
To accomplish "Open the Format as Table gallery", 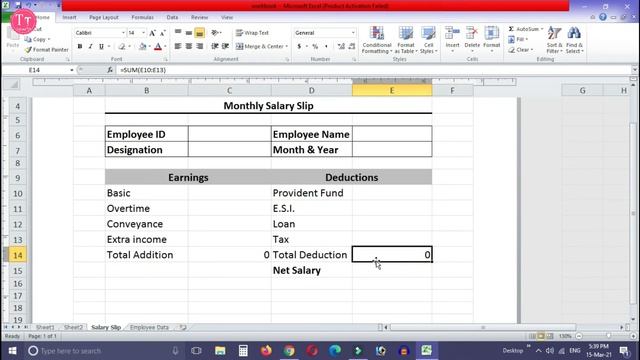I will (x=406, y=40).
